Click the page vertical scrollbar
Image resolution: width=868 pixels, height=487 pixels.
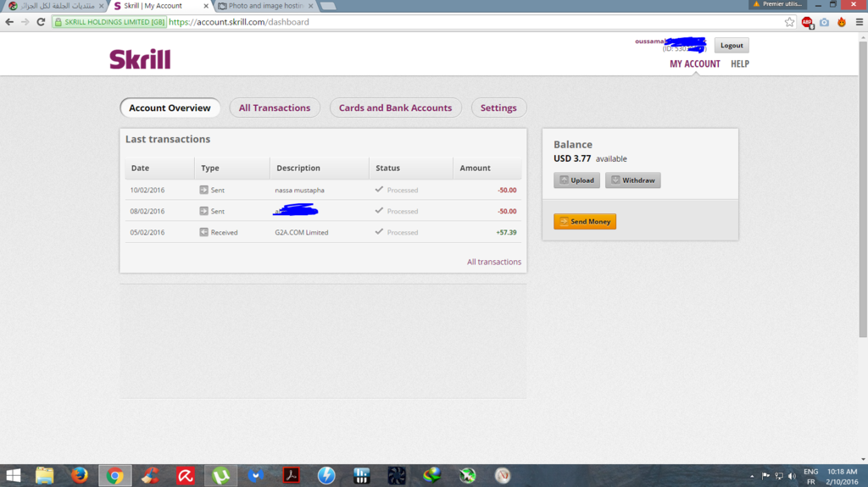click(x=863, y=188)
